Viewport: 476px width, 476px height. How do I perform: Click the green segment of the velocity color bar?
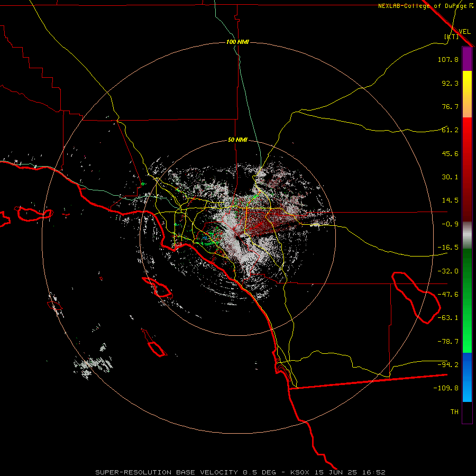tap(467, 300)
